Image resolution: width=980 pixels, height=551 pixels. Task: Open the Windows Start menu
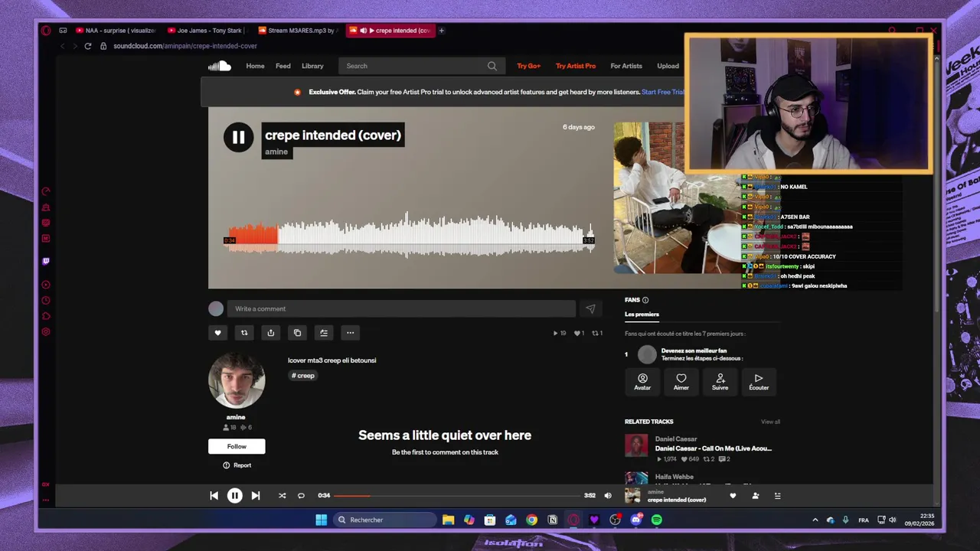tap(322, 520)
